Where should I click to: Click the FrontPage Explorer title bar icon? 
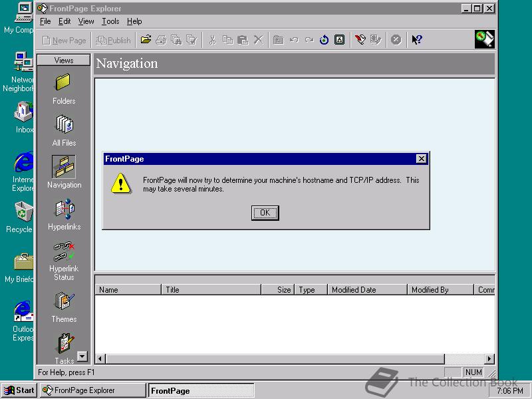coord(42,8)
